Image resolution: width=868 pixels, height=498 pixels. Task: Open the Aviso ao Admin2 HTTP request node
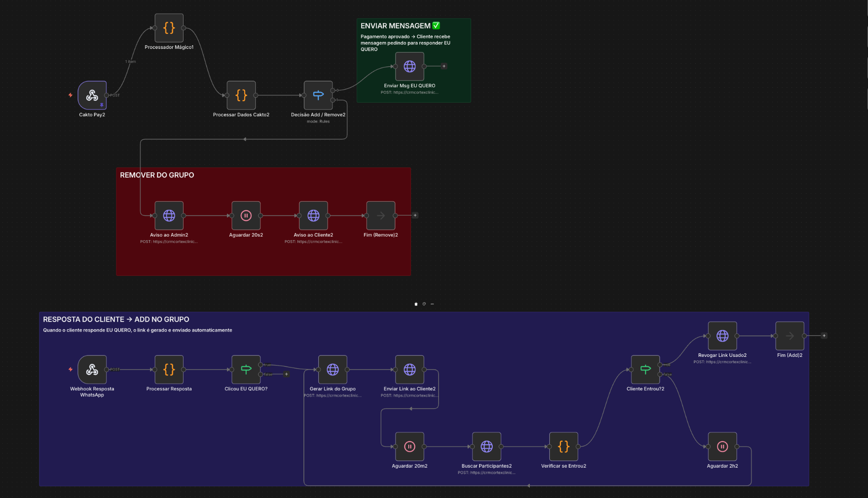[x=169, y=216]
